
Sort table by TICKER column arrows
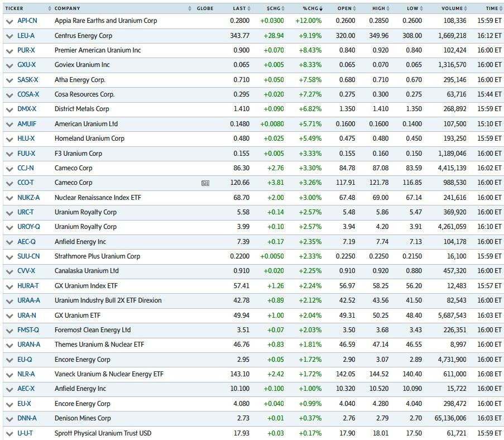click(50, 8)
